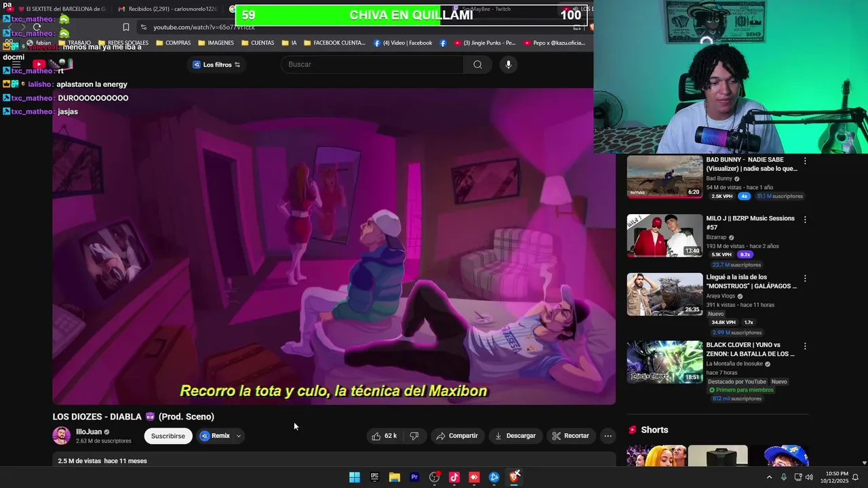Switch to Brave browser in taskbar

514,477
